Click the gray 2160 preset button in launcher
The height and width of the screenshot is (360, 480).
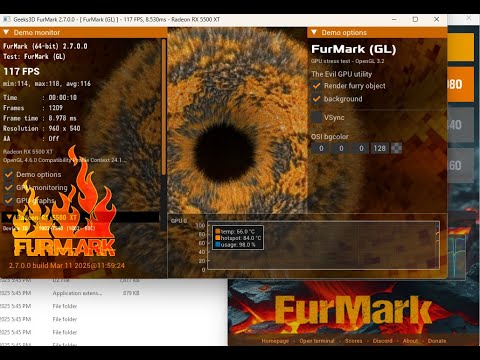pyautogui.click(x=460, y=165)
